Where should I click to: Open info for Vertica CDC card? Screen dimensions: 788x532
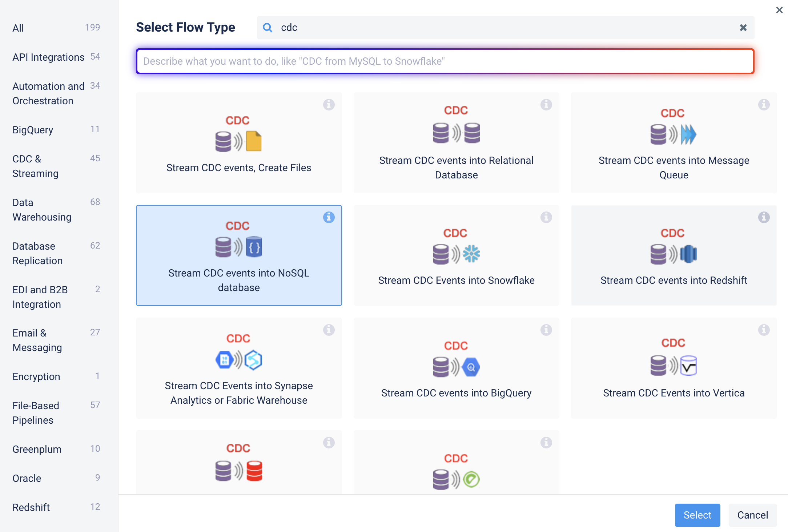(764, 330)
